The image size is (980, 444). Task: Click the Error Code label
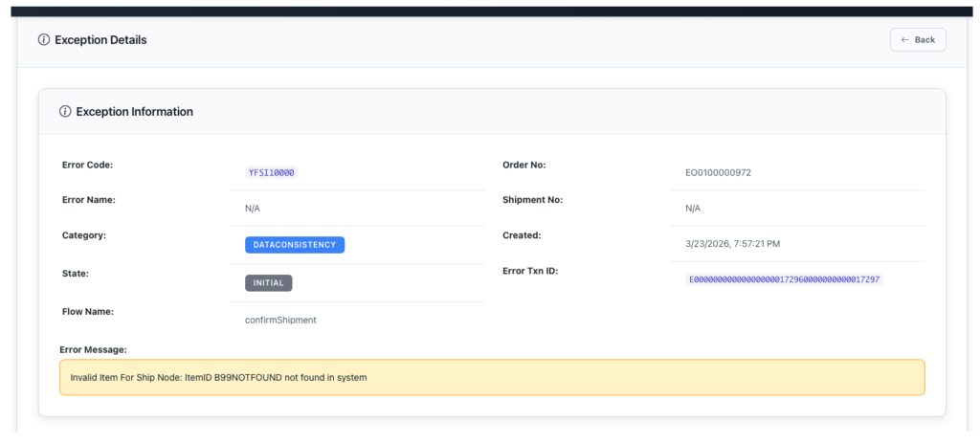[87, 165]
